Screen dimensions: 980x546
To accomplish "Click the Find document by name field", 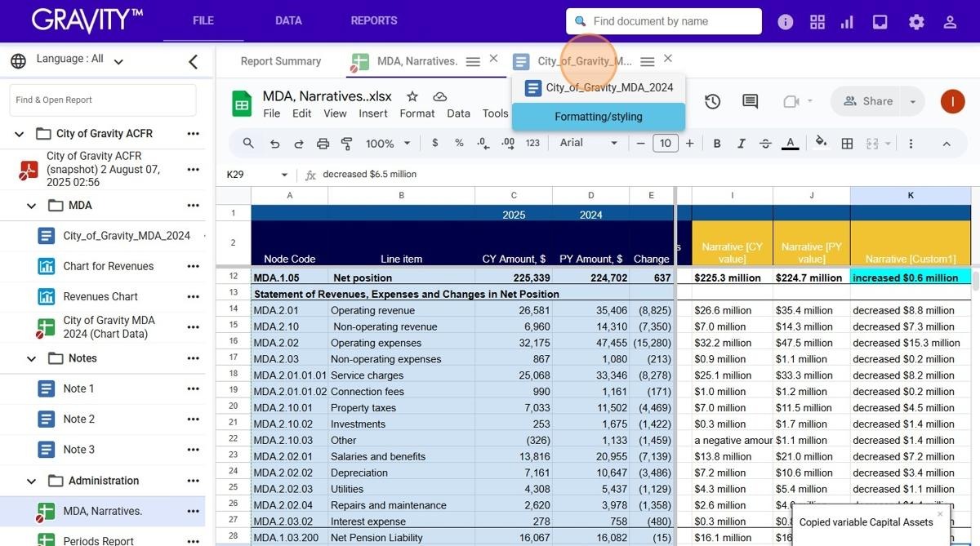I will (664, 21).
